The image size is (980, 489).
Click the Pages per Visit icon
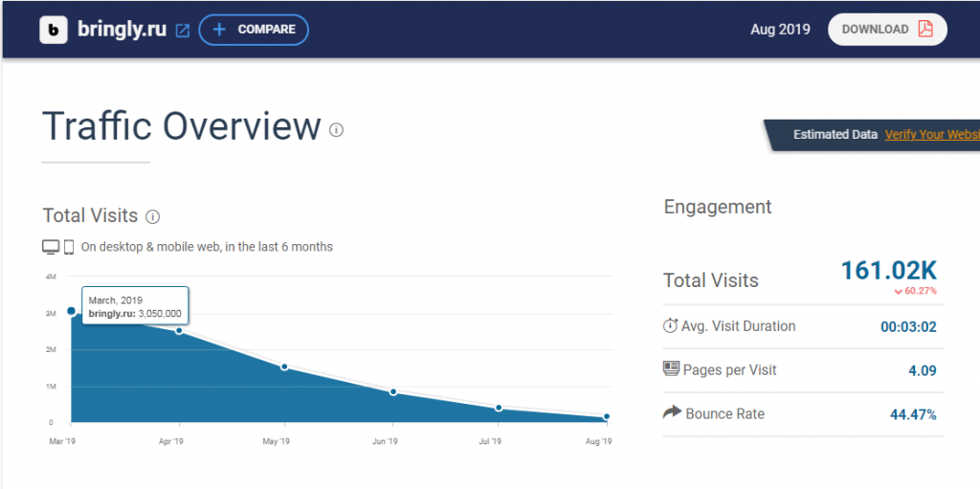click(670, 369)
